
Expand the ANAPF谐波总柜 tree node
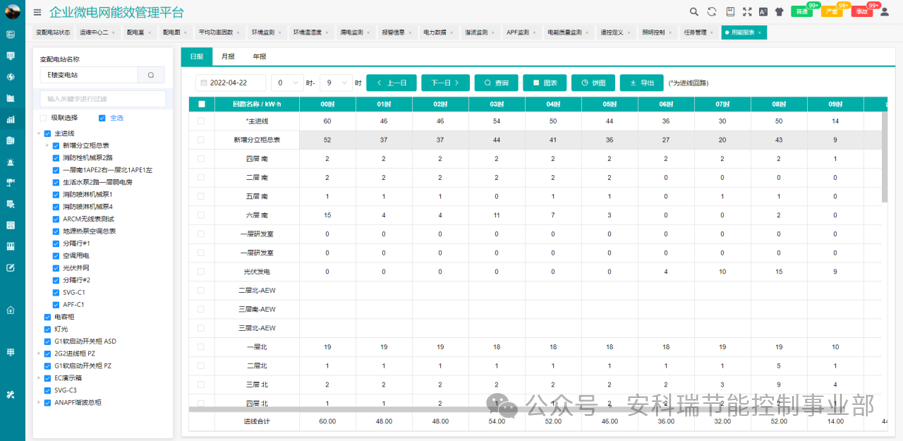point(39,402)
